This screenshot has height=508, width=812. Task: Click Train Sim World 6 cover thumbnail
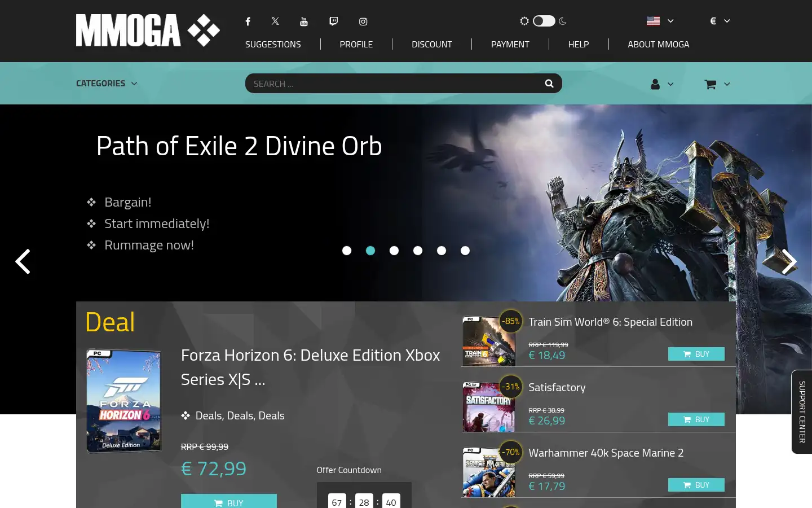pos(488,341)
